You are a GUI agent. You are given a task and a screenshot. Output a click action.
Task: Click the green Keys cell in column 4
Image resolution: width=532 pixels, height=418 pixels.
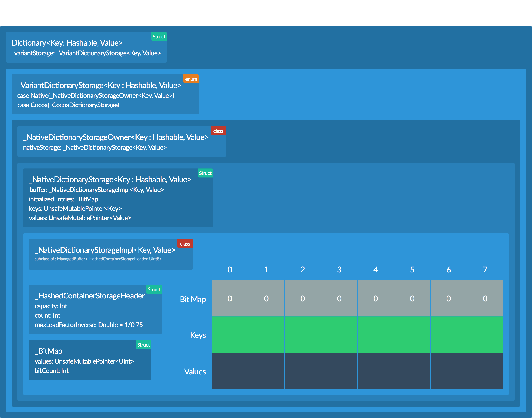coord(376,334)
